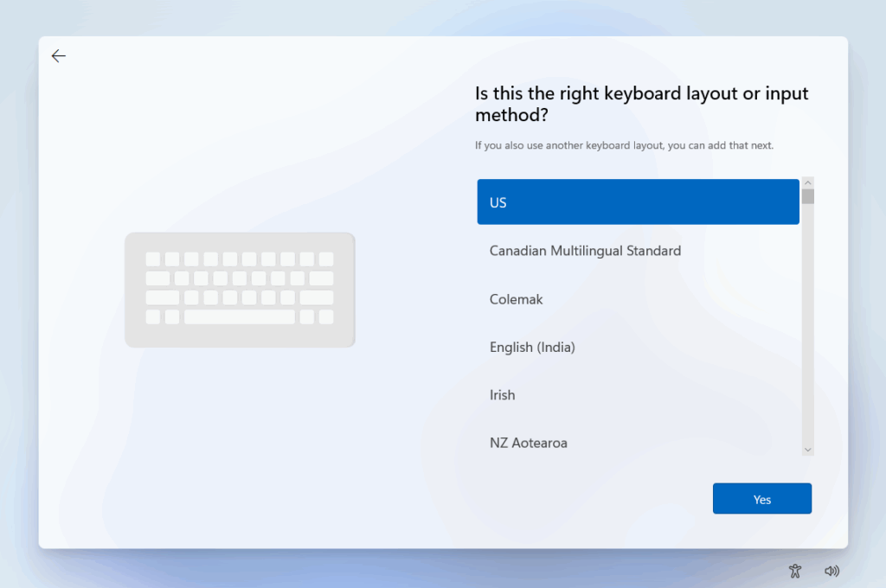Viewport: 886px width, 588px height.
Task: Go back with the left arrow icon
Action: (59, 56)
